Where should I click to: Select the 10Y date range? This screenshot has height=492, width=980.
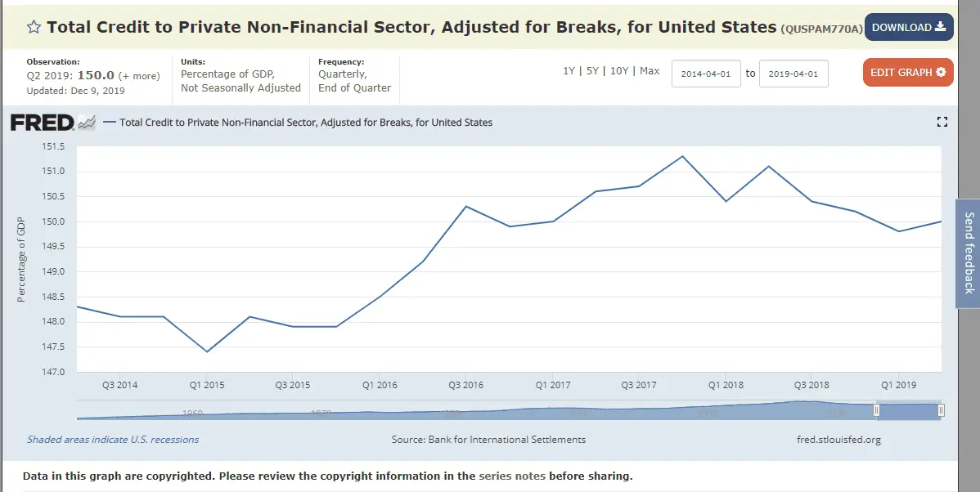[x=618, y=71]
